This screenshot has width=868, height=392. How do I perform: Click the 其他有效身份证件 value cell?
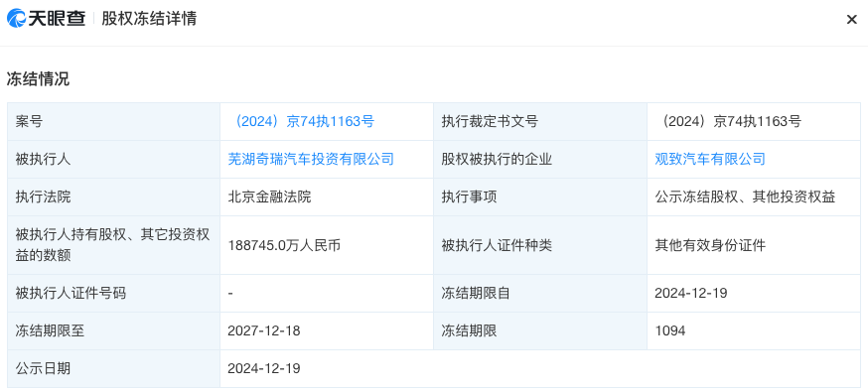754,245
